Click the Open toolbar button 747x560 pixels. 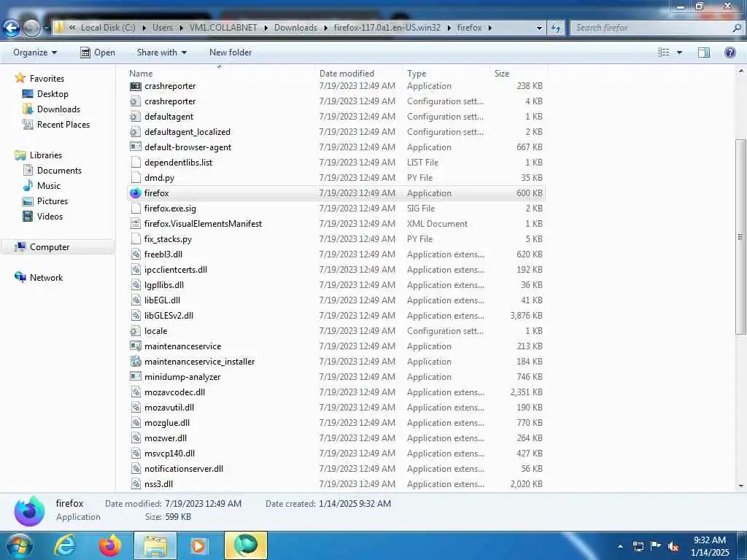coord(98,52)
